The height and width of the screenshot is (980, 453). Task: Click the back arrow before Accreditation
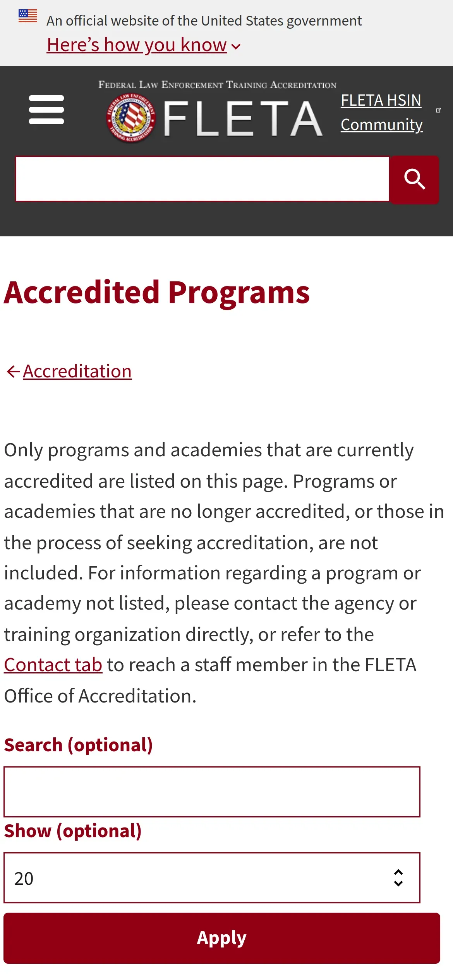coord(13,372)
